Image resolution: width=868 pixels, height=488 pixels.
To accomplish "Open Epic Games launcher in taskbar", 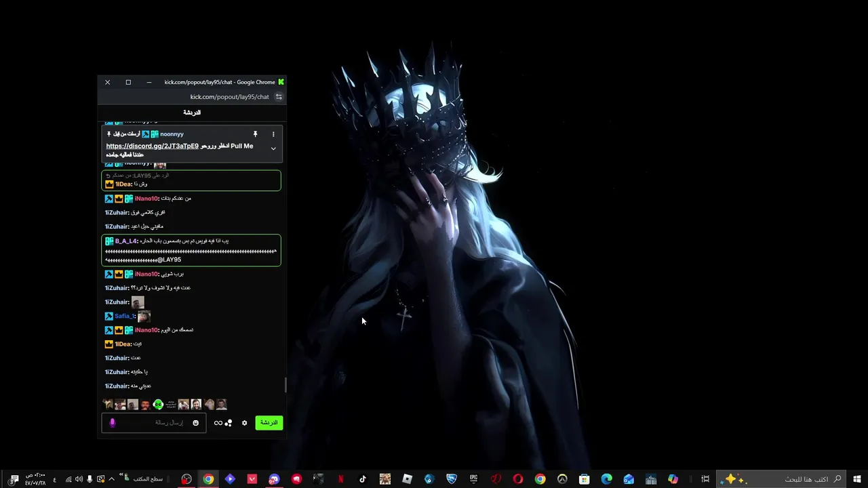I will pyautogui.click(x=474, y=479).
